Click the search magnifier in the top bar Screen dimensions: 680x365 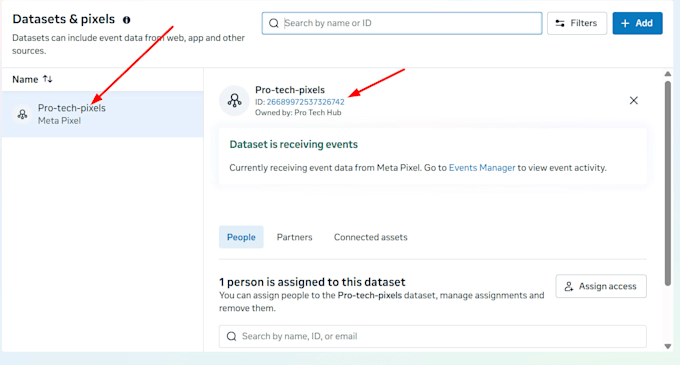(274, 23)
